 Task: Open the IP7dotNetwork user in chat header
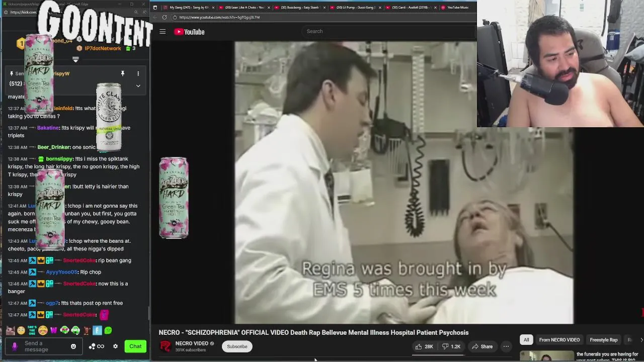[103, 48]
